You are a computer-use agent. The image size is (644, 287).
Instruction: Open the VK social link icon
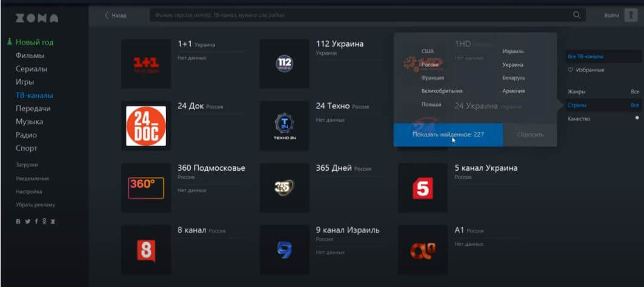[x=18, y=222]
